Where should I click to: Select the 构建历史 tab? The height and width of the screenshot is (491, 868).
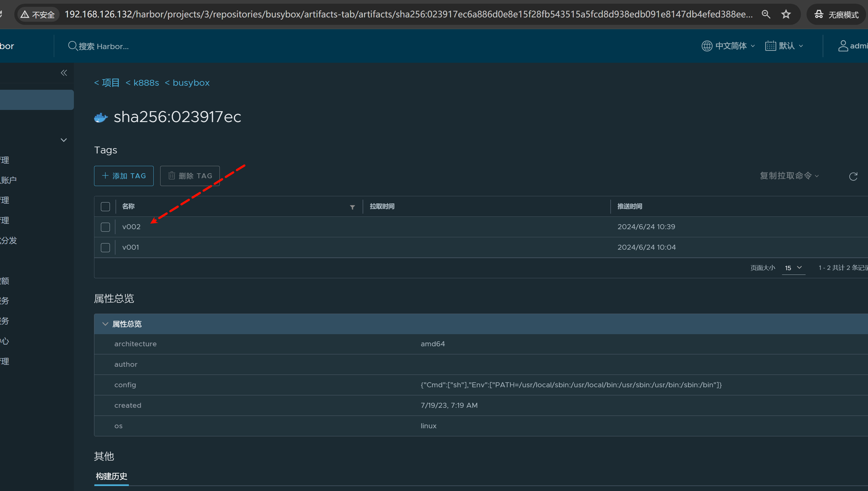coord(111,476)
